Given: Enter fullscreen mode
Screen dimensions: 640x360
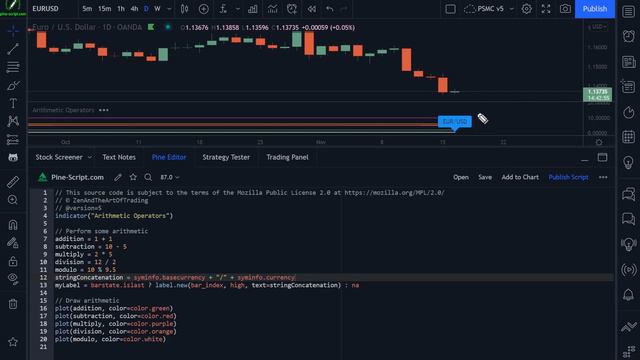Looking at the screenshot, I should [546, 9].
